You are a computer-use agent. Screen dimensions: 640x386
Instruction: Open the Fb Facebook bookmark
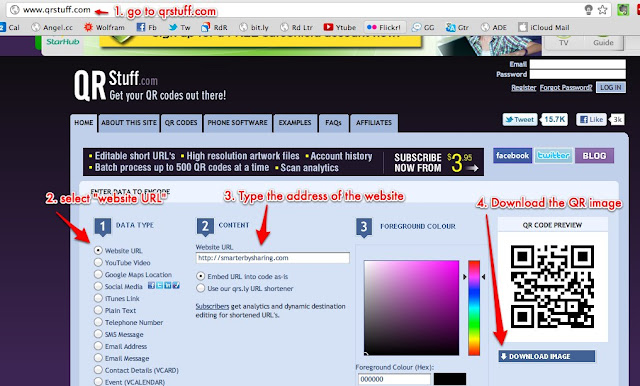[147, 27]
